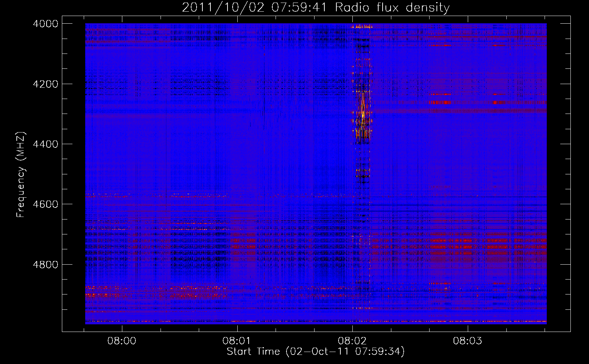Screen dimensions: 589x364
Task: Click the '08:03' time axis label
Action: coord(467,341)
